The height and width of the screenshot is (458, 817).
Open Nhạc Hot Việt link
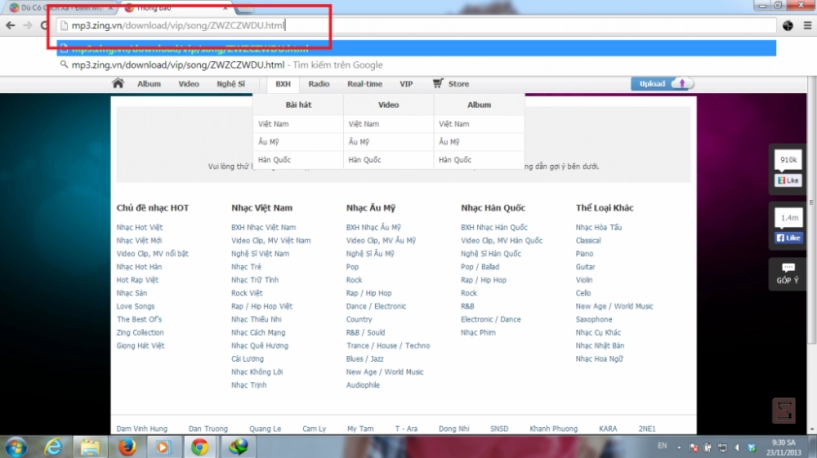click(140, 227)
